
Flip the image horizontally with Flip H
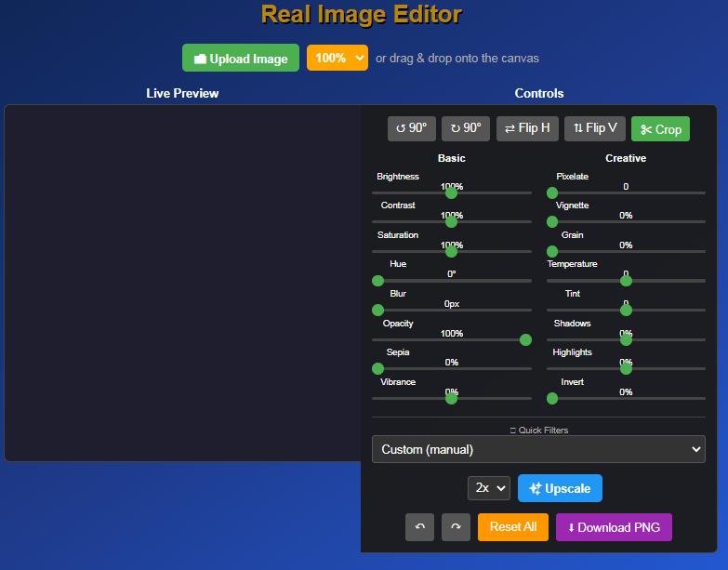[x=527, y=128]
